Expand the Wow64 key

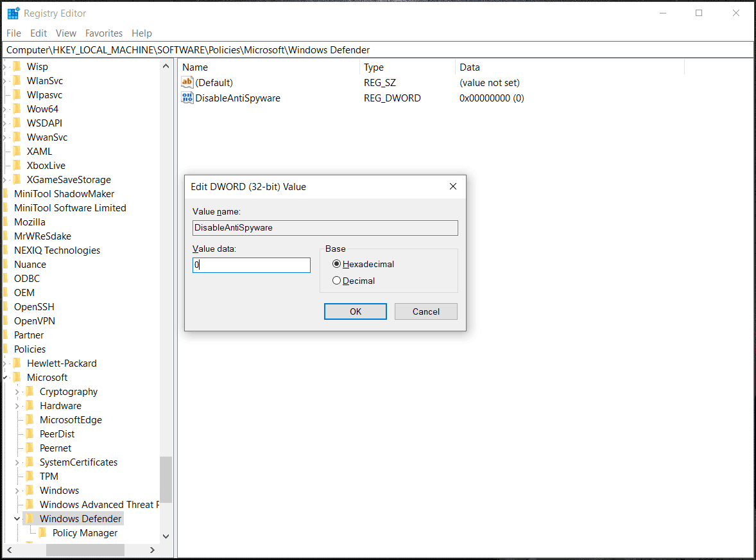pyautogui.click(x=5, y=109)
